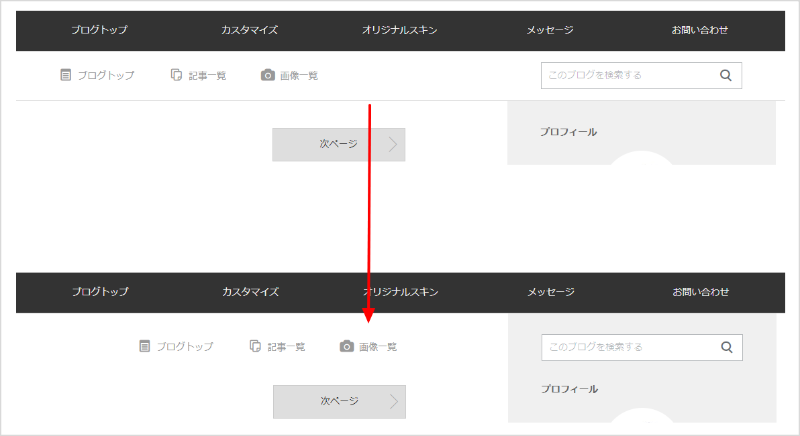Click the chevron arrow on the lower 次ページ button
800x436 pixels.
click(x=393, y=401)
